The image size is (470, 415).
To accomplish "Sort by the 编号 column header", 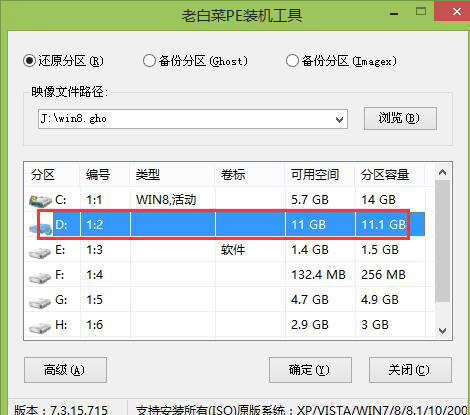I will tap(105, 175).
